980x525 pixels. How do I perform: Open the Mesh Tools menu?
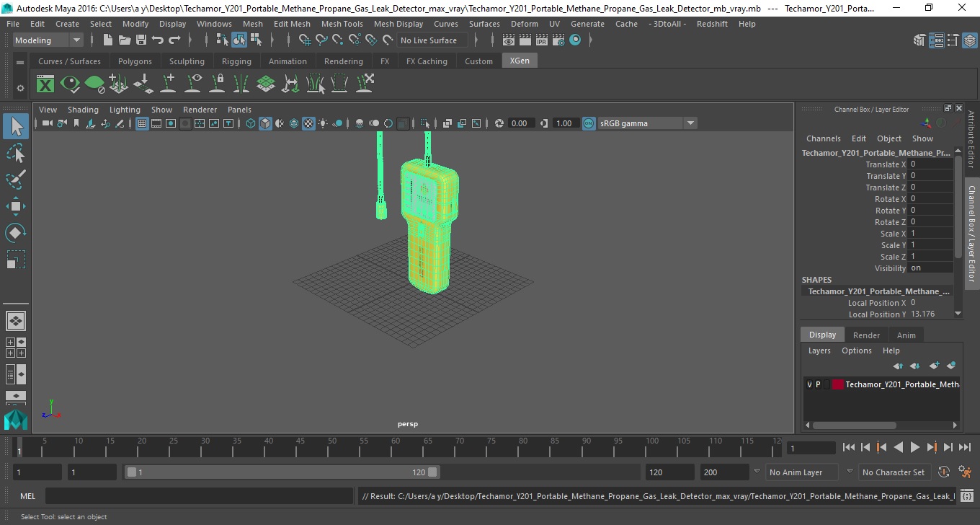click(x=342, y=24)
